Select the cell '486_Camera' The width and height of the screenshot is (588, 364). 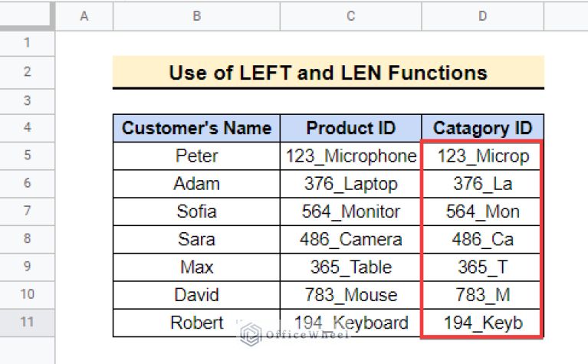(x=350, y=239)
